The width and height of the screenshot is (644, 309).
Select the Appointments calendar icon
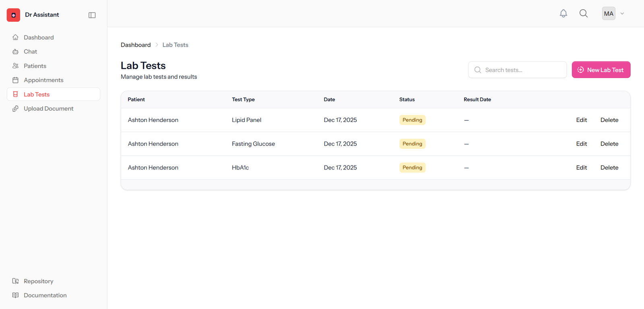tap(15, 80)
